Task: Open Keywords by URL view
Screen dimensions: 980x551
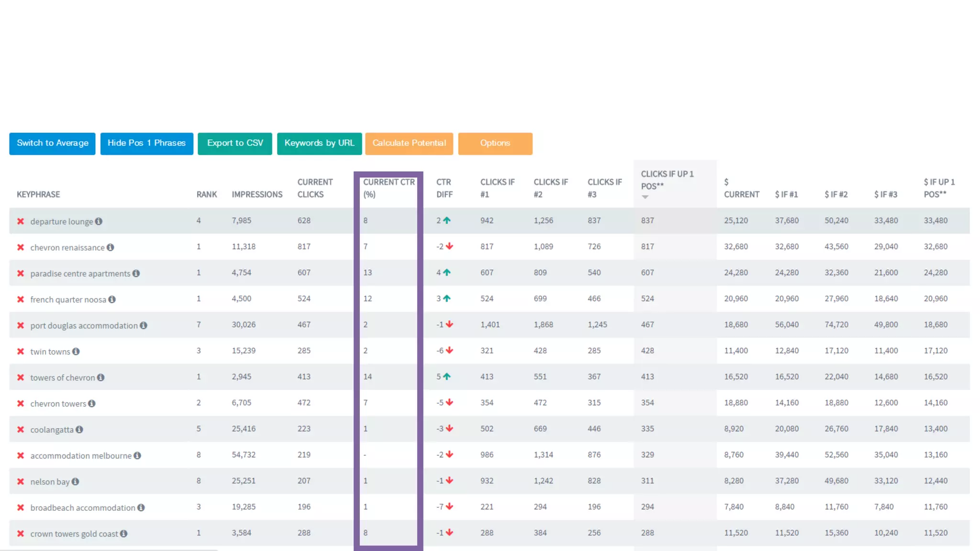Action: click(319, 143)
